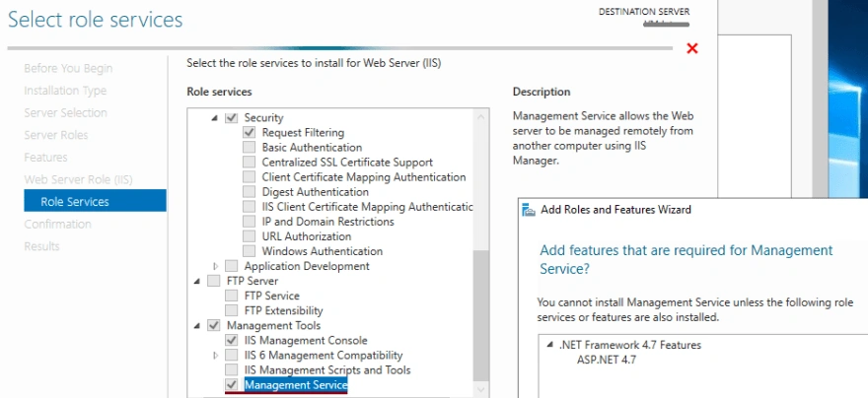868x398 pixels.
Task: Go to the Features step
Action: (x=45, y=158)
